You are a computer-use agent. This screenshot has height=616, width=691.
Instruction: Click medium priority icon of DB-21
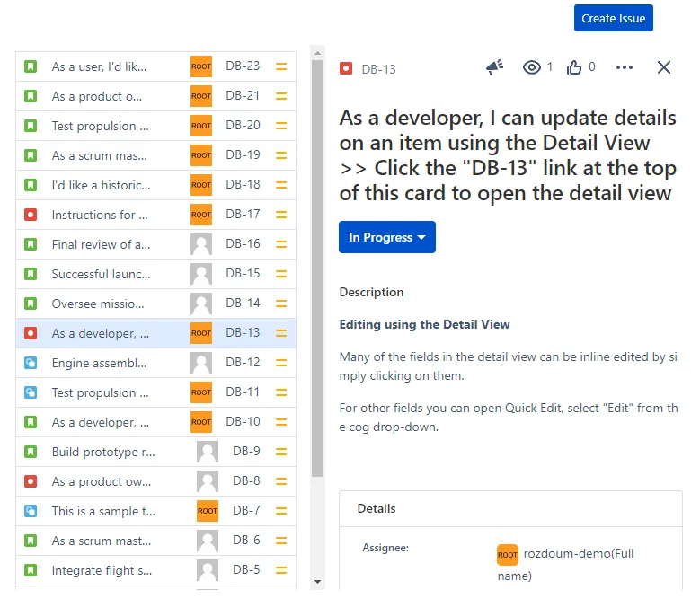(281, 96)
